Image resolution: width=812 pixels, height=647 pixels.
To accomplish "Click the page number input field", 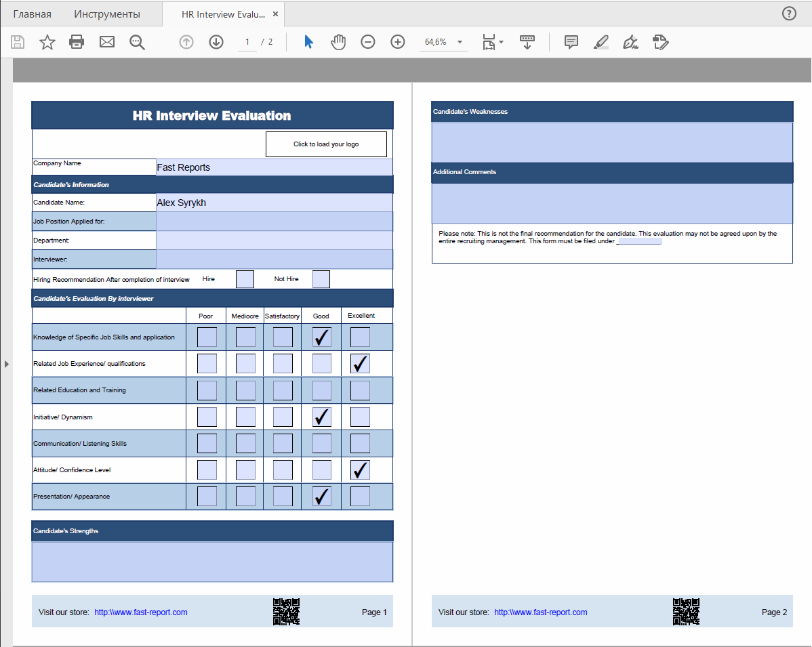I will point(247,42).
